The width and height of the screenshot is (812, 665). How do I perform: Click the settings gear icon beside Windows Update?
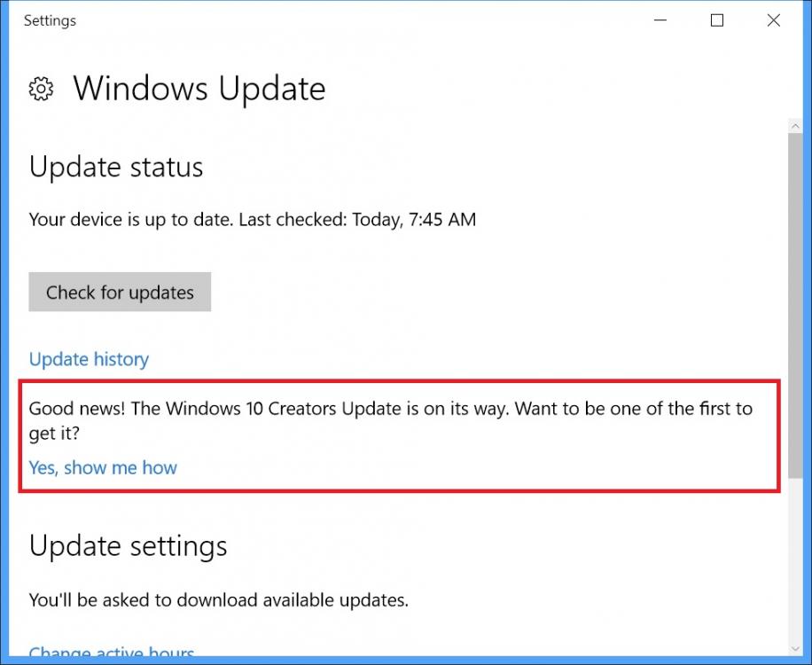click(41, 89)
